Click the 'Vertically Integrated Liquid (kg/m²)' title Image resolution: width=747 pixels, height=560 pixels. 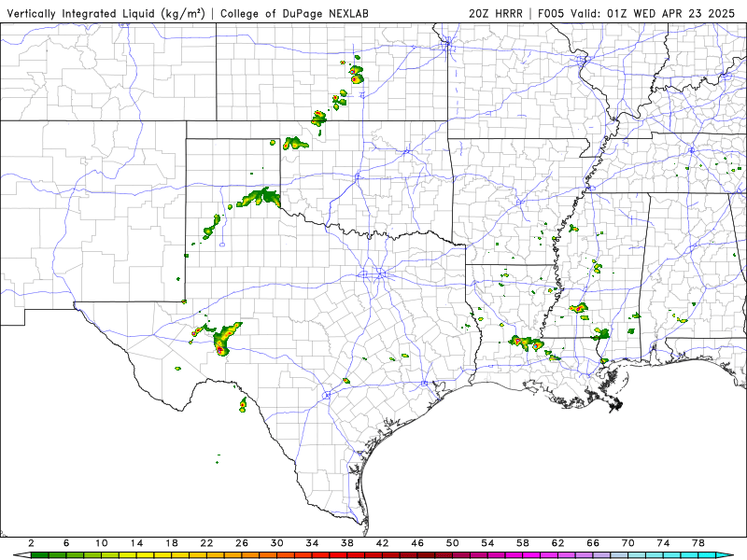[x=106, y=13]
